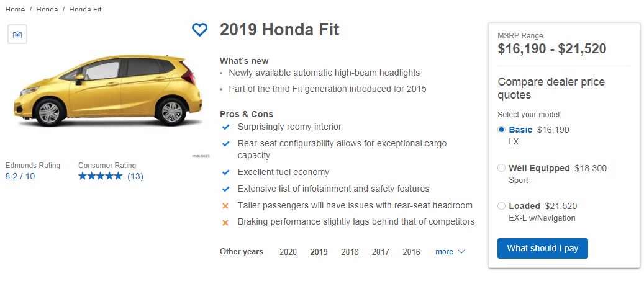View the 2016 model year
This screenshot has height=289, width=644.
[x=411, y=252]
